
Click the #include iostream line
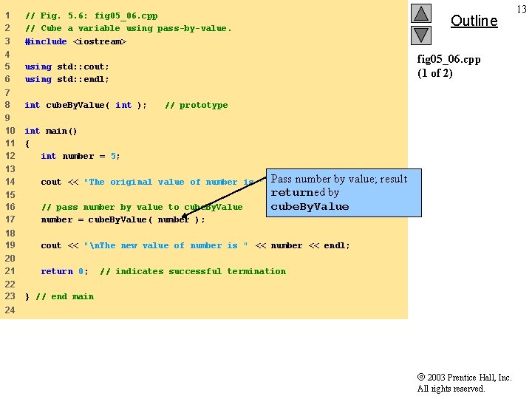tap(75, 41)
